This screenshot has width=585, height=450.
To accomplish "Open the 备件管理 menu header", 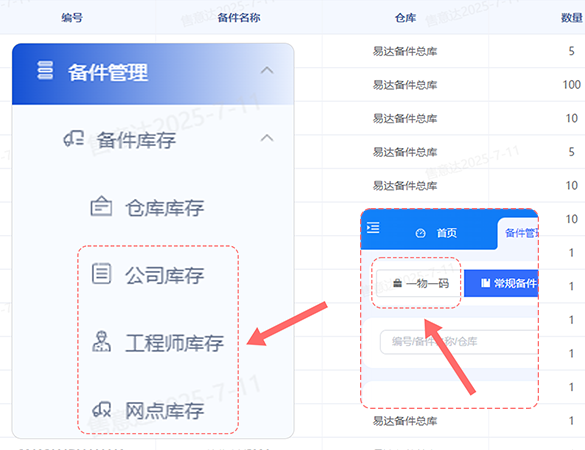I will pos(153,74).
